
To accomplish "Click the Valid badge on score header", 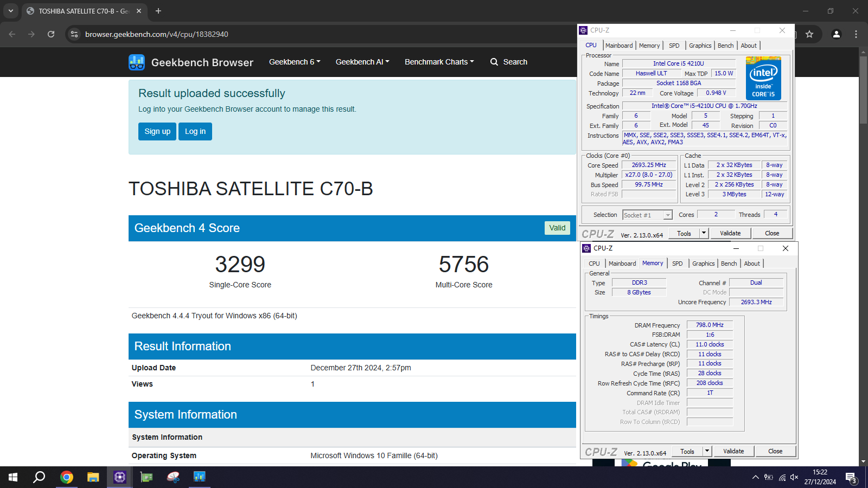I will (557, 228).
